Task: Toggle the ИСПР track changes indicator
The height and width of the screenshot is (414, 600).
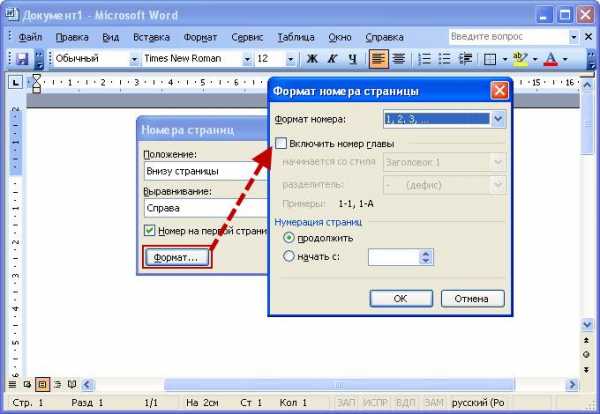Action: tap(375, 403)
